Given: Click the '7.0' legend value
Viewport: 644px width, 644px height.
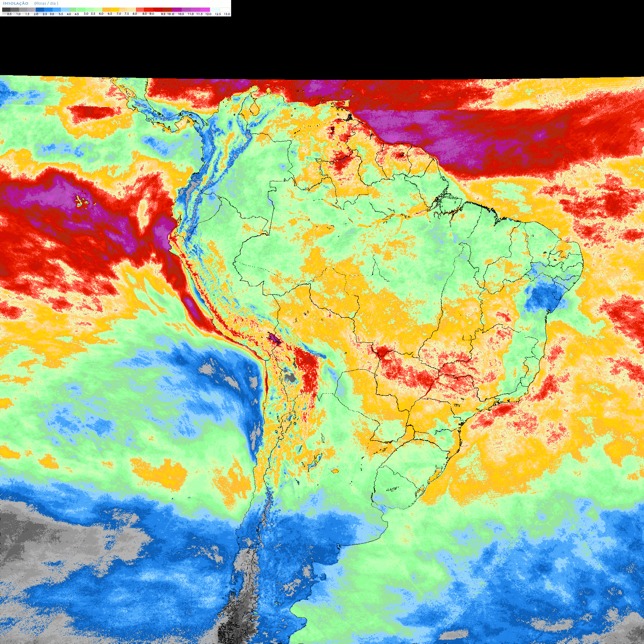Looking at the screenshot, I should pos(119,14).
